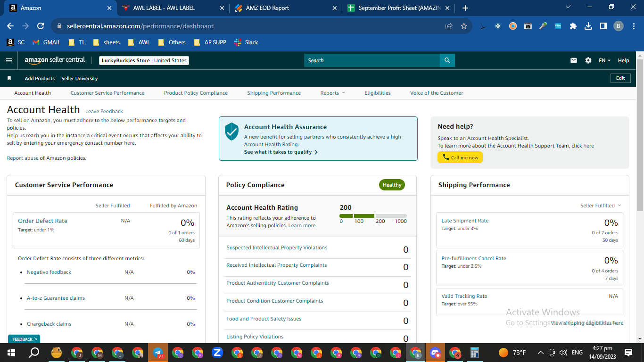Switch to the AMZ EOD Report tab
Image resolution: width=644 pixels, height=362 pixels.
click(285, 8)
